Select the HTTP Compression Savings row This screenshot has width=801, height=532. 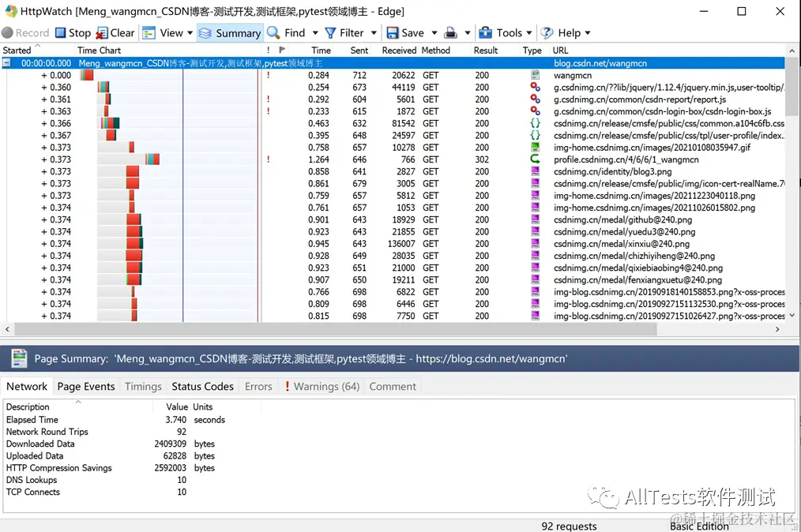tap(116, 467)
